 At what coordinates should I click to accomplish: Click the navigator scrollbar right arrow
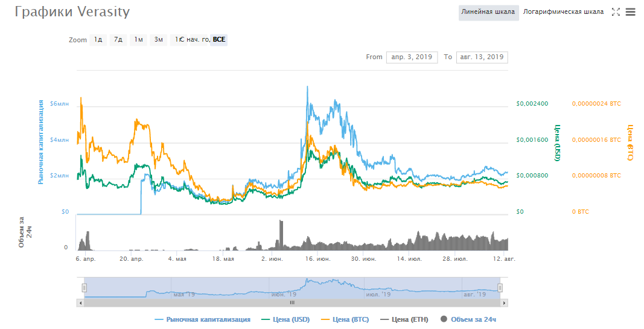tap(505, 302)
